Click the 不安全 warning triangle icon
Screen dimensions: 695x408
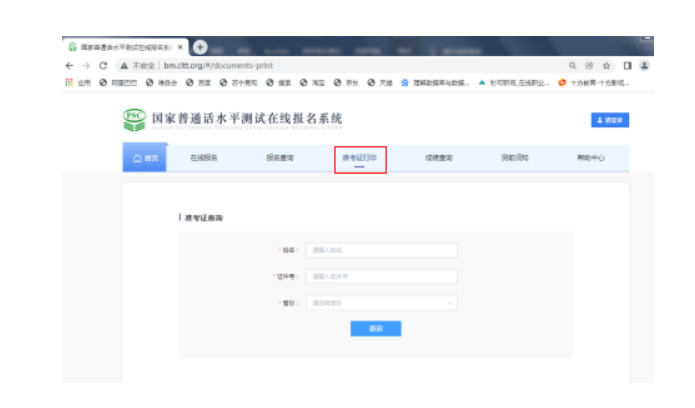(124, 66)
